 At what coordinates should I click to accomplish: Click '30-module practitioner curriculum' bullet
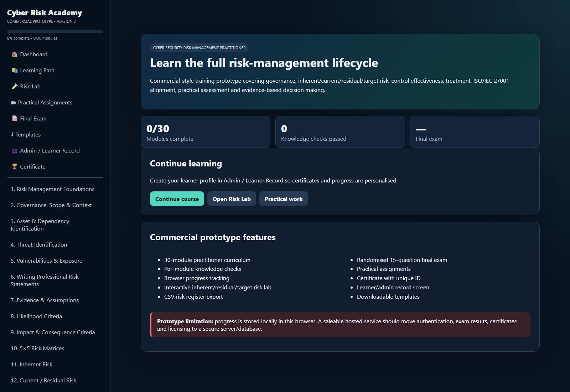tap(207, 260)
